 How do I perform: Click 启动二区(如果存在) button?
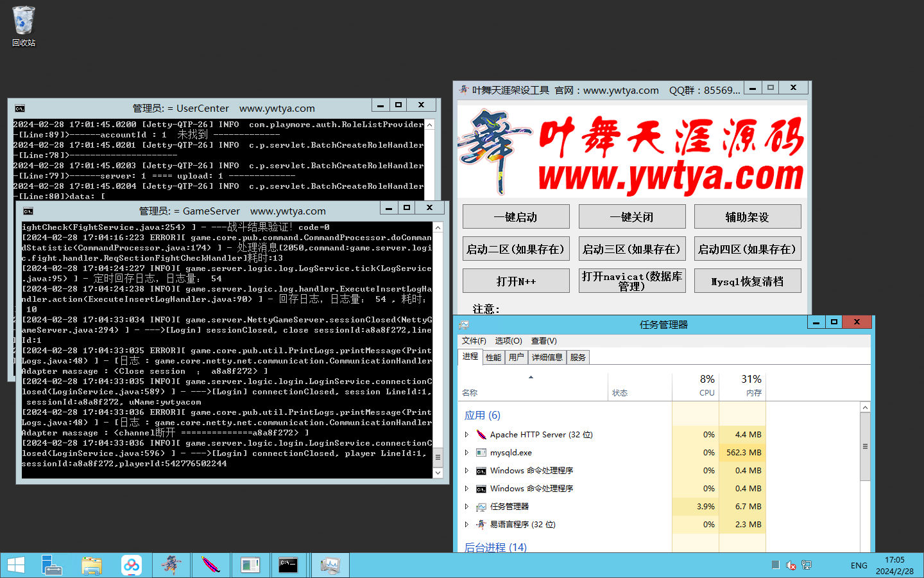coord(516,249)
